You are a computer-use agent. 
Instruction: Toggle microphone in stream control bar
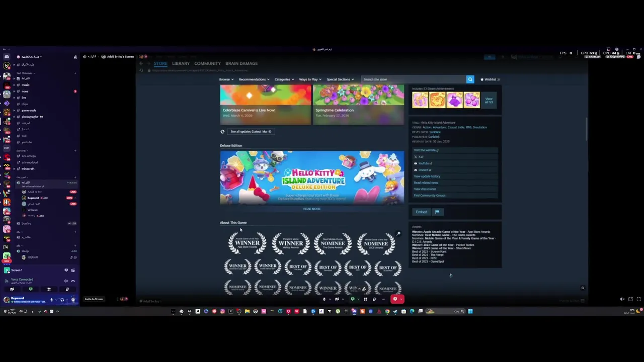[324, 299]
